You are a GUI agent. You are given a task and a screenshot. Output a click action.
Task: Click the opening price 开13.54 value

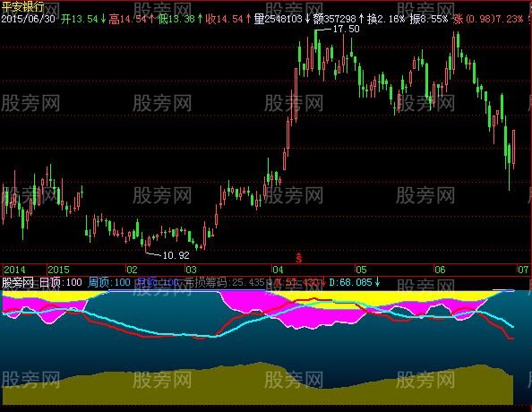click(x=80, y=19)
